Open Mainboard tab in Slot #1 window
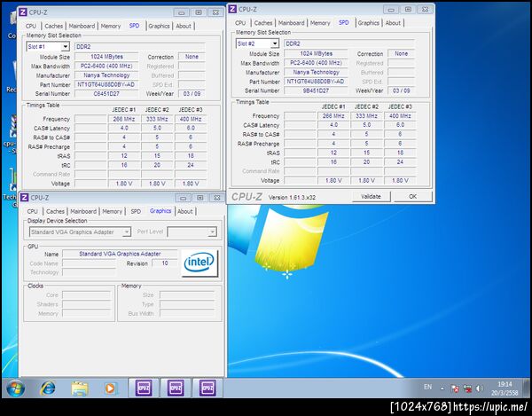Screen dimensions: 532x416 [82, 26]
